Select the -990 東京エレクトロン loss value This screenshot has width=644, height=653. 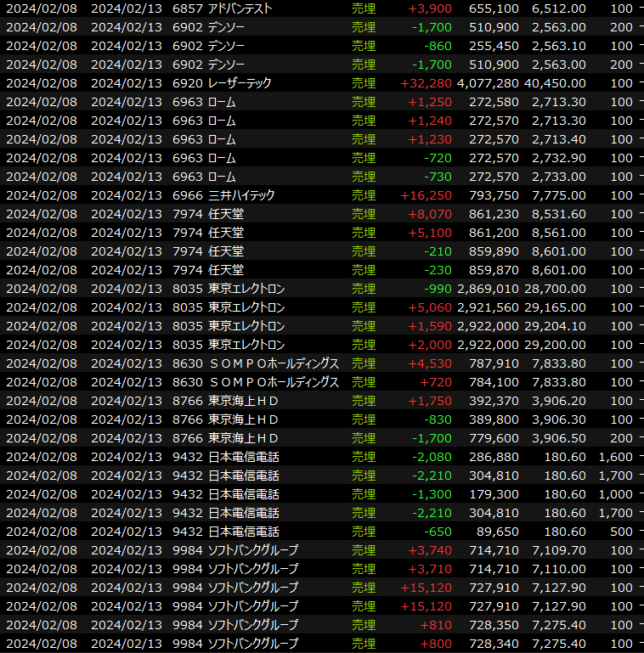point(439,289)
